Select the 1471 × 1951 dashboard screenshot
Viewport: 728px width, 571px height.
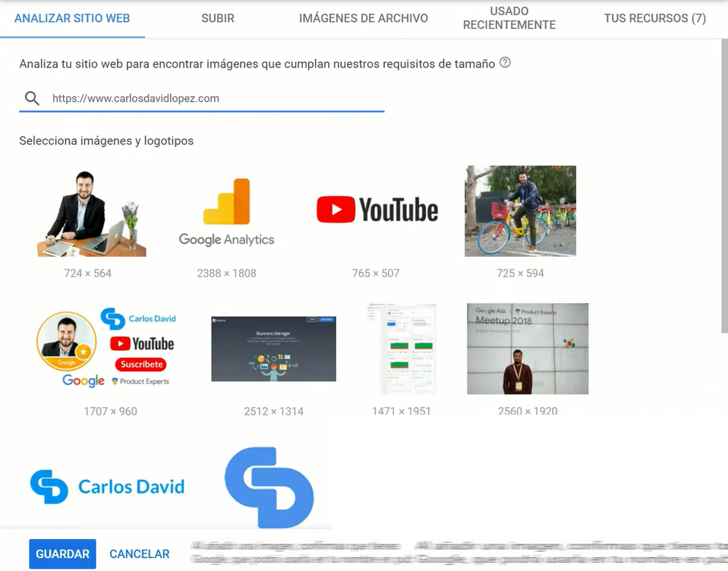click(401, 349)
